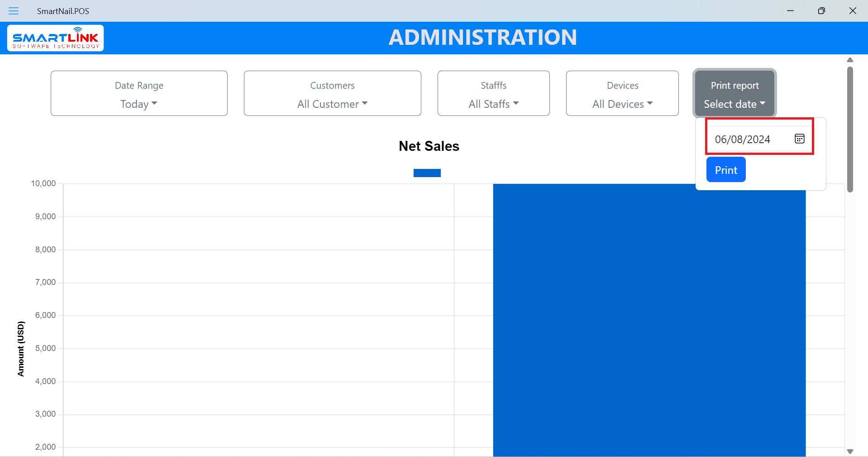
Task: Click the blue Net Sales bar
Action: [649, 317]
